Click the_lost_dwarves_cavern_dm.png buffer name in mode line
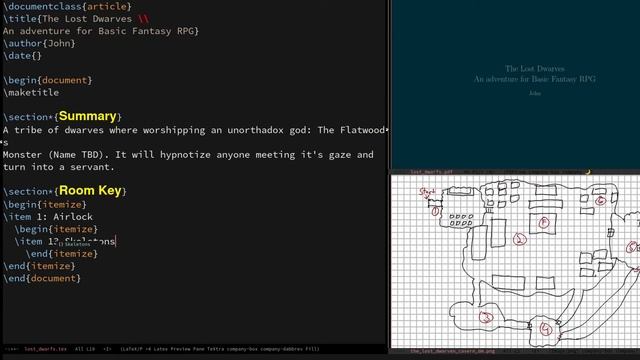This screenshot has width=640, height=360. point(452,351)
